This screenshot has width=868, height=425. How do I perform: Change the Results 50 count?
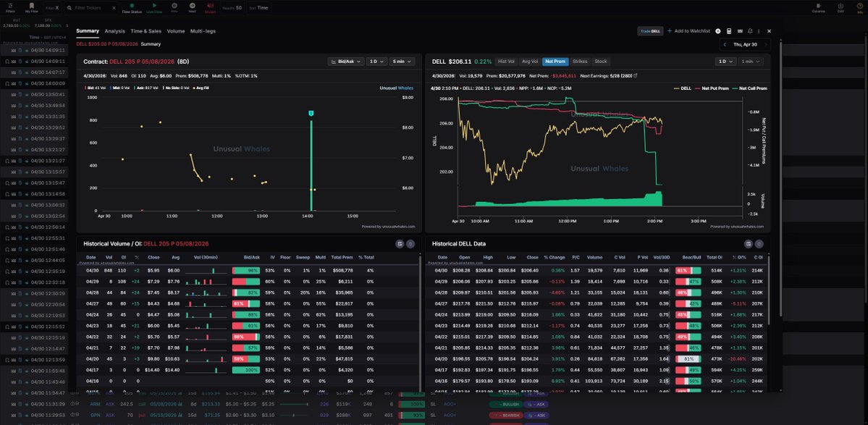click(232, 8)
